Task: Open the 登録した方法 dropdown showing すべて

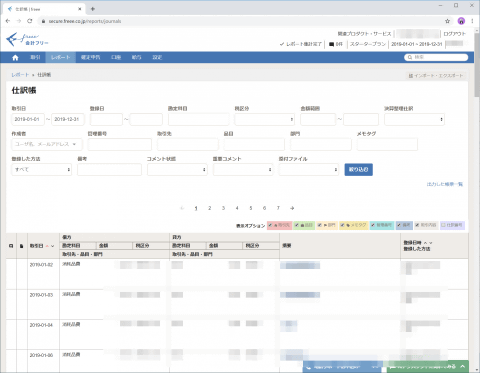Action: click(x=42, y=170)
